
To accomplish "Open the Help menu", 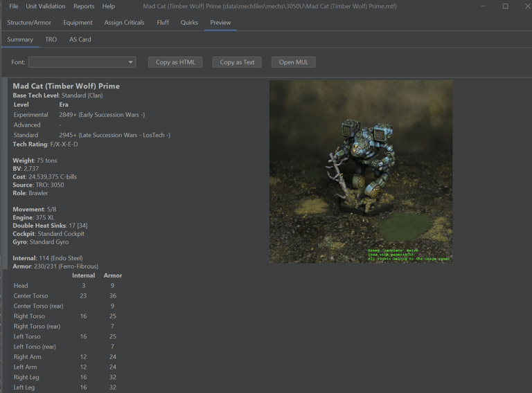I will tap(109, 6).
